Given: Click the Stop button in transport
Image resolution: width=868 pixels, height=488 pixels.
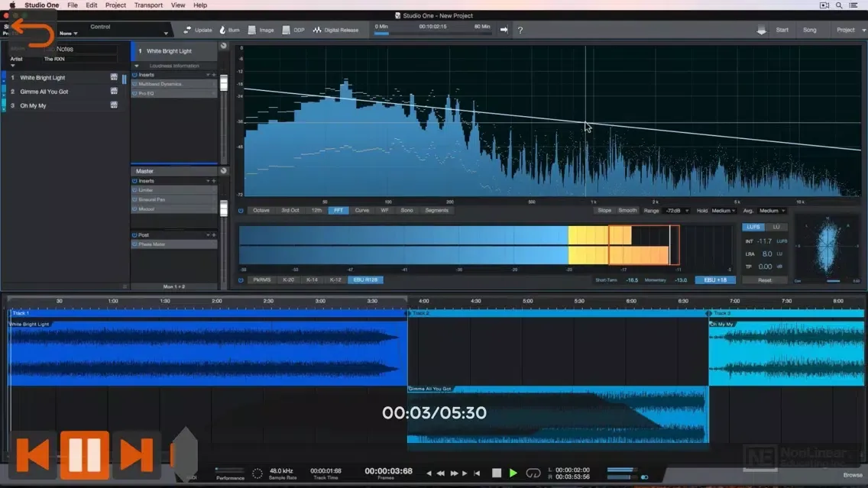Looking at the screenshot, I should (497, 473).
